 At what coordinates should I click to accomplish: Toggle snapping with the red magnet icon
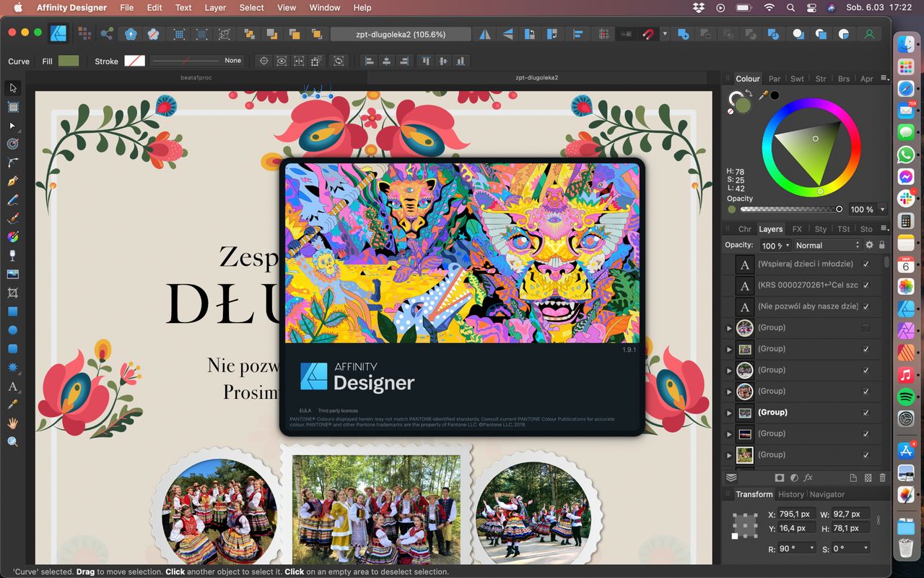(x=648, y=34)
